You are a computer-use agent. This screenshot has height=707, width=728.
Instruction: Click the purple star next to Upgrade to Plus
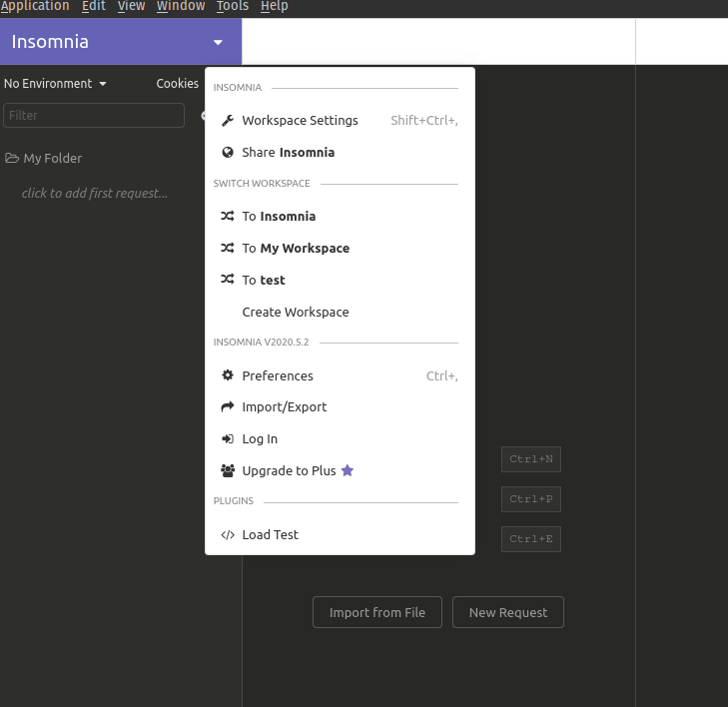point(348,470)
